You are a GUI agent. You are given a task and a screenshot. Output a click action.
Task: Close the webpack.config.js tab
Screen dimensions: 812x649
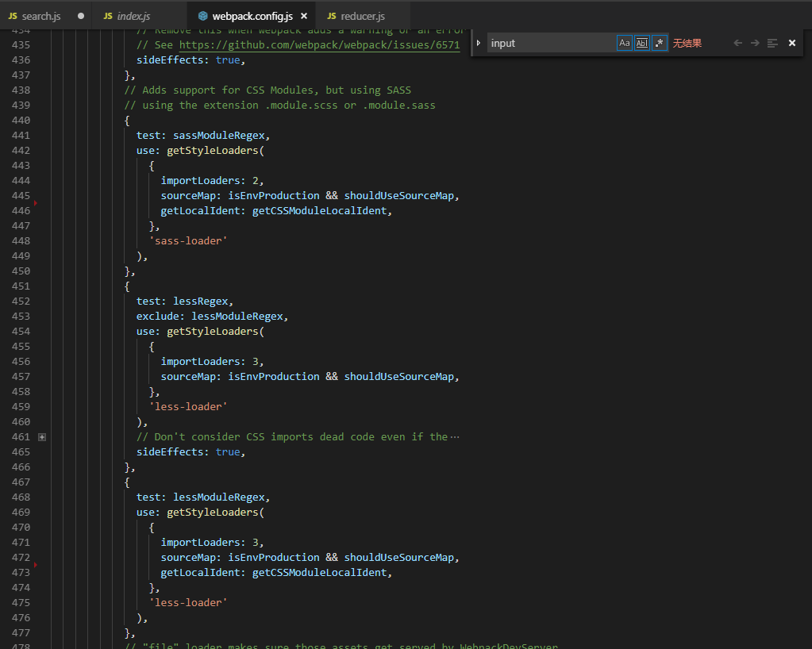click(x=304, y=16)
